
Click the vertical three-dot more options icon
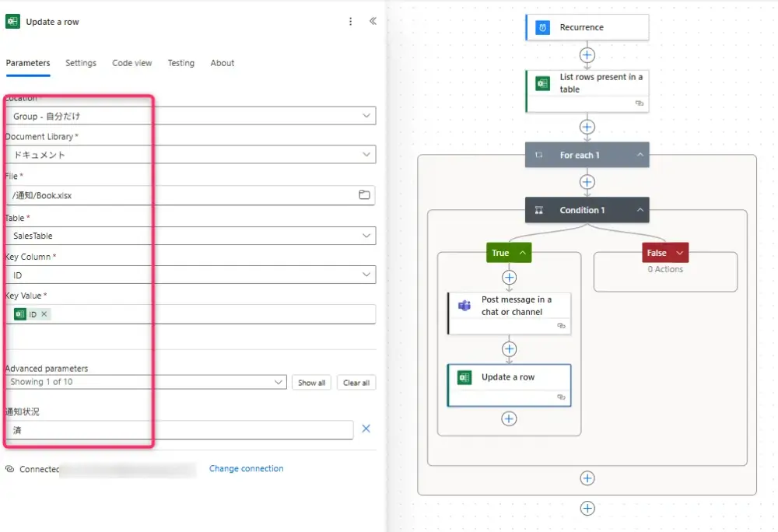351,22
